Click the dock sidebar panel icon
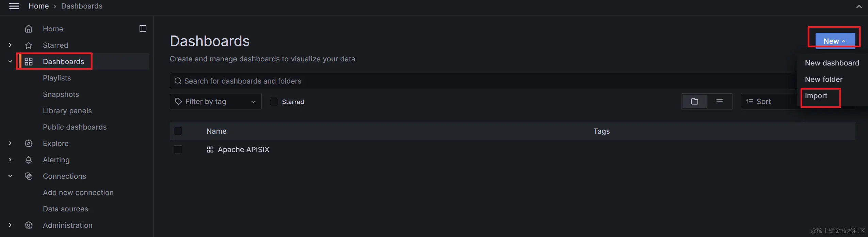Image resolution: width=868 pixels, height=237 pixels. click(143, 29)
